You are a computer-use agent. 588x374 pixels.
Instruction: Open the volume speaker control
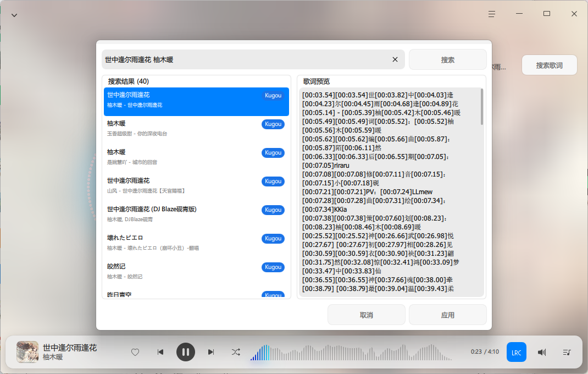tap(542, 352)
